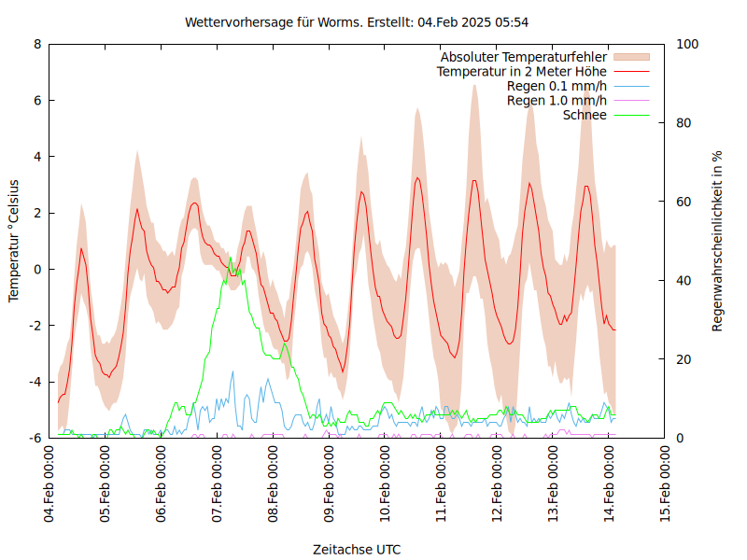Select the 07.Feb 00:00 time tick label
The height and width of the screenshot is (560, 747).
click(218, 484)
